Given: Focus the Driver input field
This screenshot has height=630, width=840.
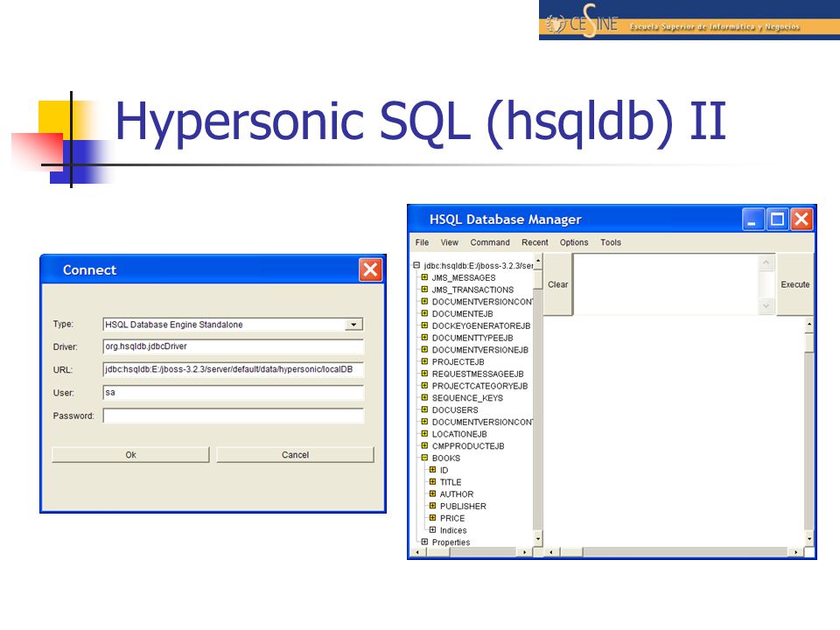Looking at the screenshot, I should [233, 346].
